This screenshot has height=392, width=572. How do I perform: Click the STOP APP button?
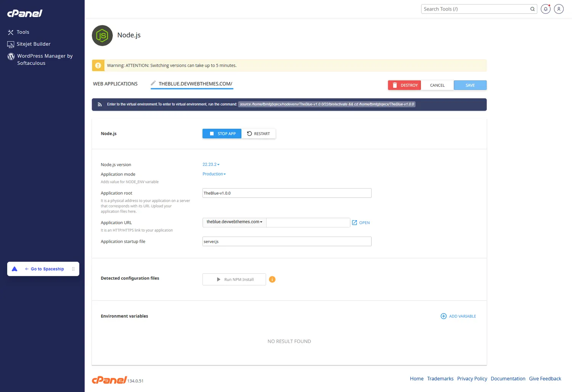click(222, 134)
